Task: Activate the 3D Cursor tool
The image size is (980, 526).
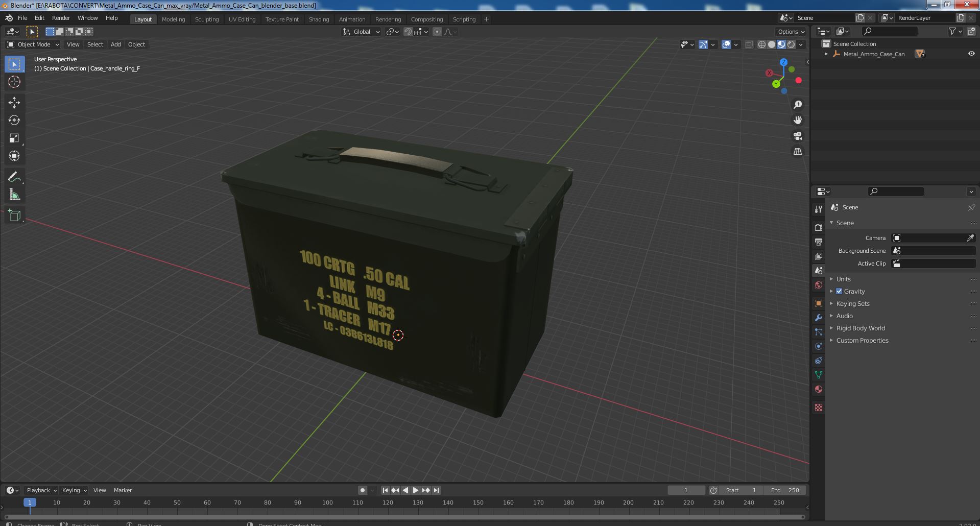Action: pos(14,82)
